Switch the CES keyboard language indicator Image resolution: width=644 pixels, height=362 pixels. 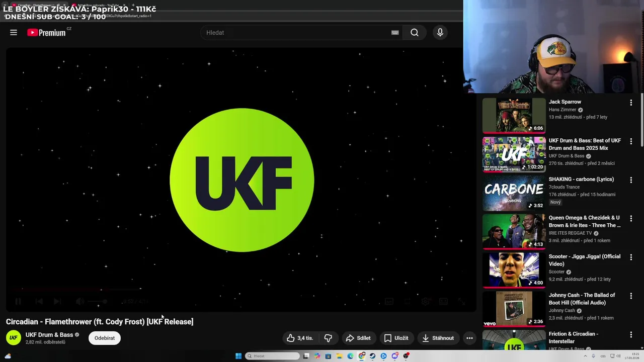[603, 356]
